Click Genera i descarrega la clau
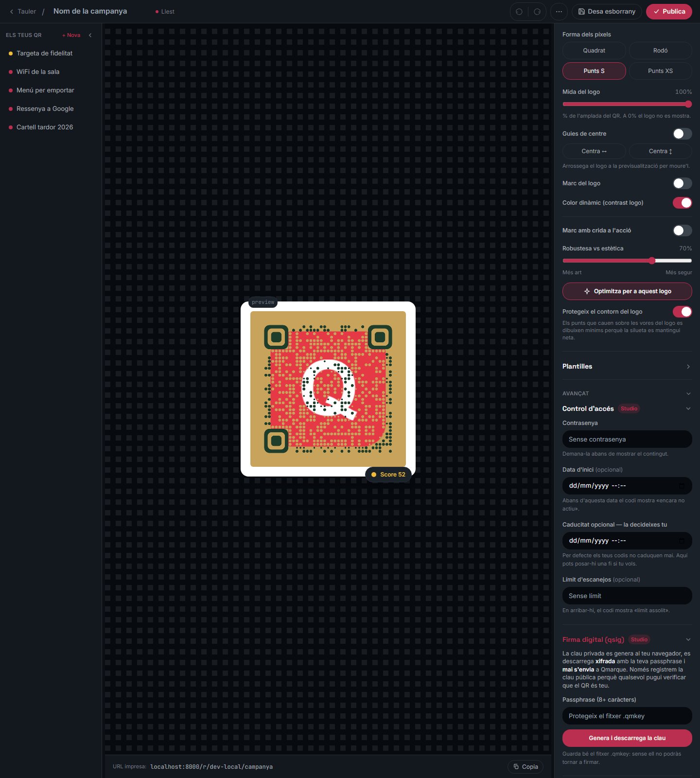Image resolution: width=700 pixels, height=778 pixels. click(627, 738)
